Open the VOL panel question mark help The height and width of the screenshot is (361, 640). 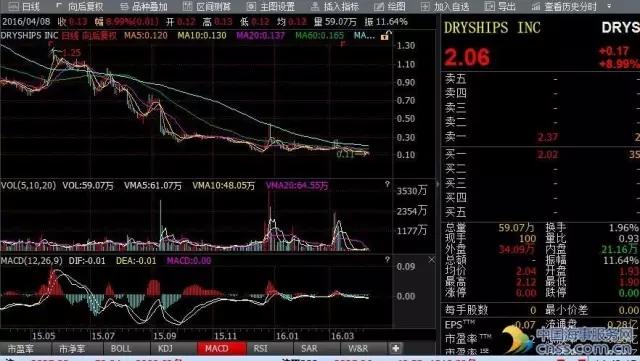[x=387, y=185]
